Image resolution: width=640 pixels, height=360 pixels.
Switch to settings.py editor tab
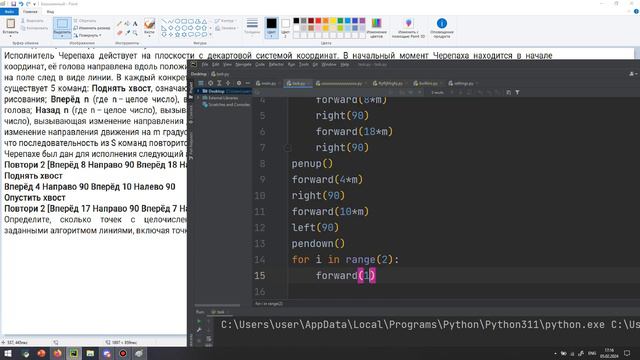[x=462, y=83]
